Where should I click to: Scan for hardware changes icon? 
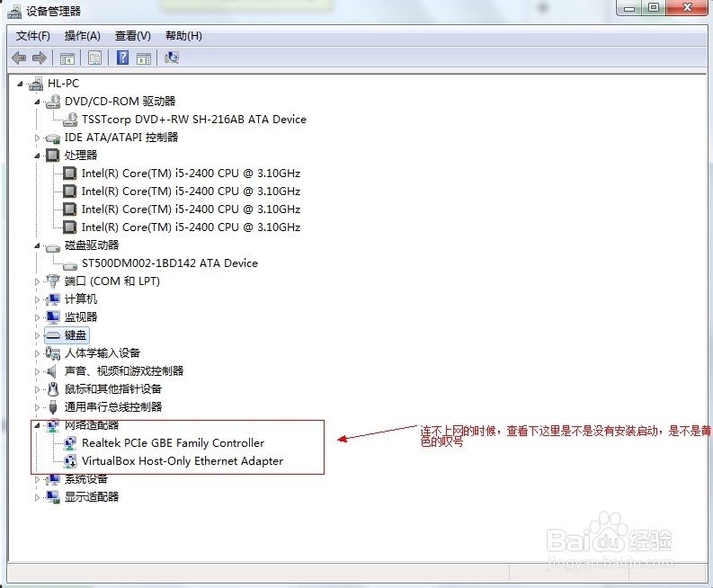172,58
